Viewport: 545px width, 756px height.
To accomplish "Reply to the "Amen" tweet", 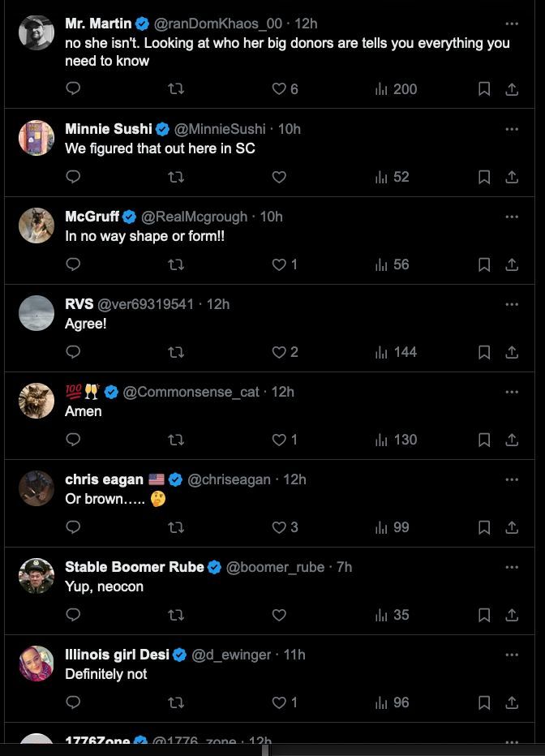I will tap(73, 440).
